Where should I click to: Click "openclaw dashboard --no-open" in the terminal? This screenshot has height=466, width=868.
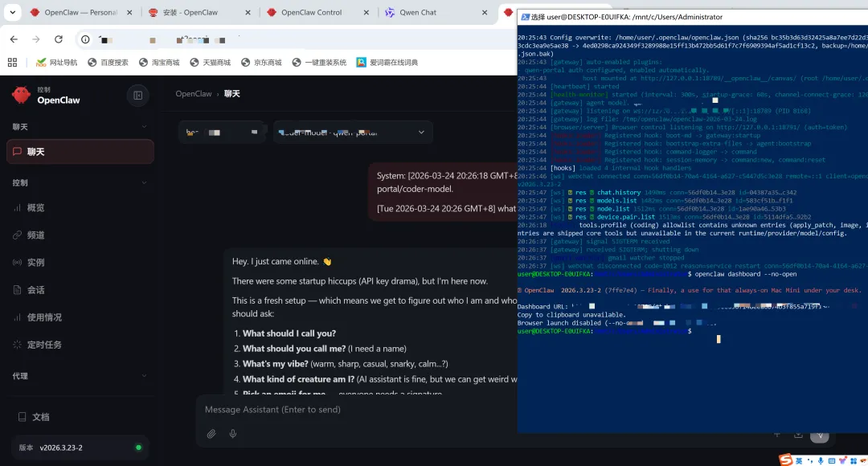pyautogui.click(x=746, y=274)
